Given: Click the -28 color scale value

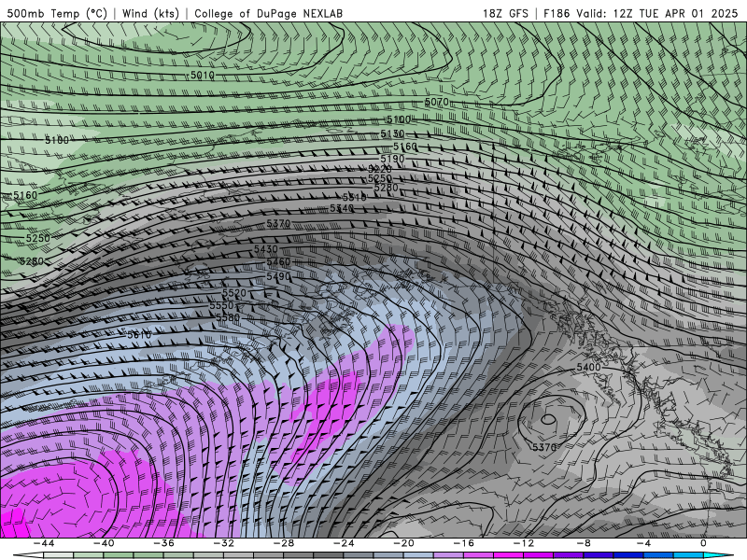Looking at the screenshot, I should point(284,543).
